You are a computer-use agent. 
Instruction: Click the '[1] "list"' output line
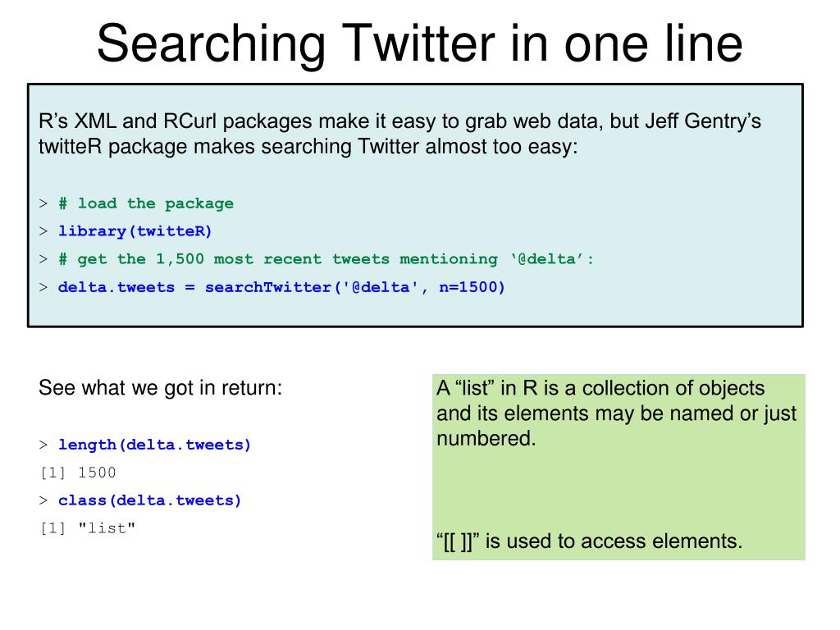87,528
